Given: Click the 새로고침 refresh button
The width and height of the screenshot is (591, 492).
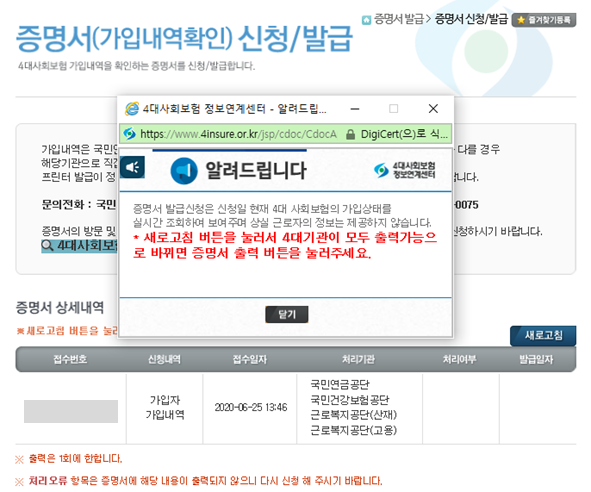Looking at the screenshot, I should coord(543,335).
